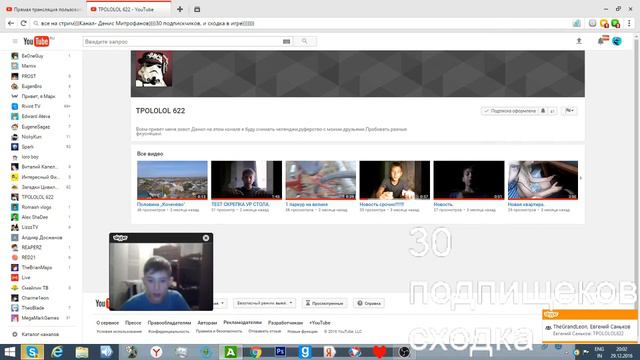The image size is (640, 360).
Task: Click 'Все видео' section heading
Action: [x=150, y=154]
